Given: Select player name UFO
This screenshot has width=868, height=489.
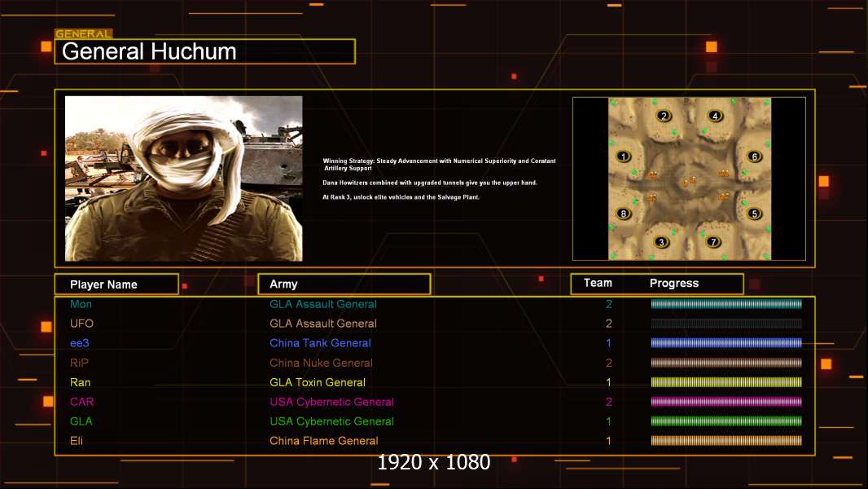Looking at the screenshot, I should pyautogui.click(x=81, y=324).
